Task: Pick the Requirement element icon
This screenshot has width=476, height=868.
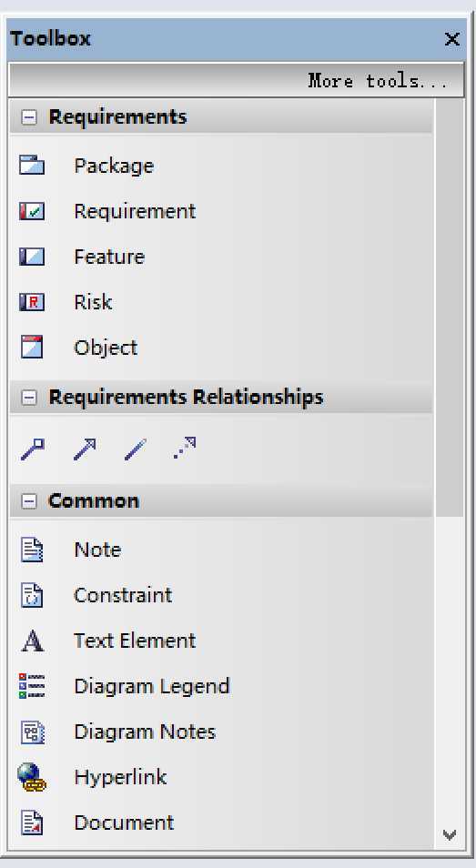Action: click(x=32, y=211)
